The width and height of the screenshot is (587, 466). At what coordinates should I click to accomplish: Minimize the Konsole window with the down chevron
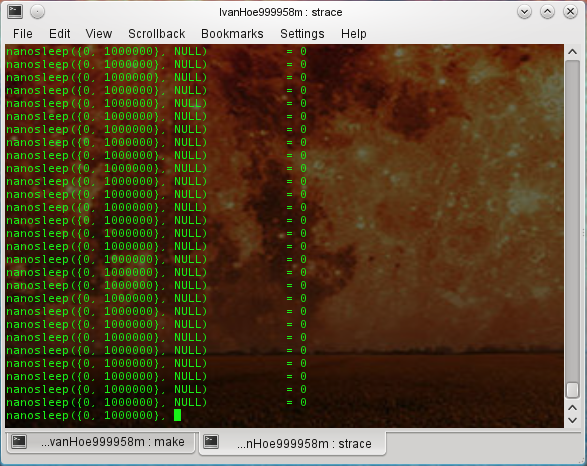point(524,12)
